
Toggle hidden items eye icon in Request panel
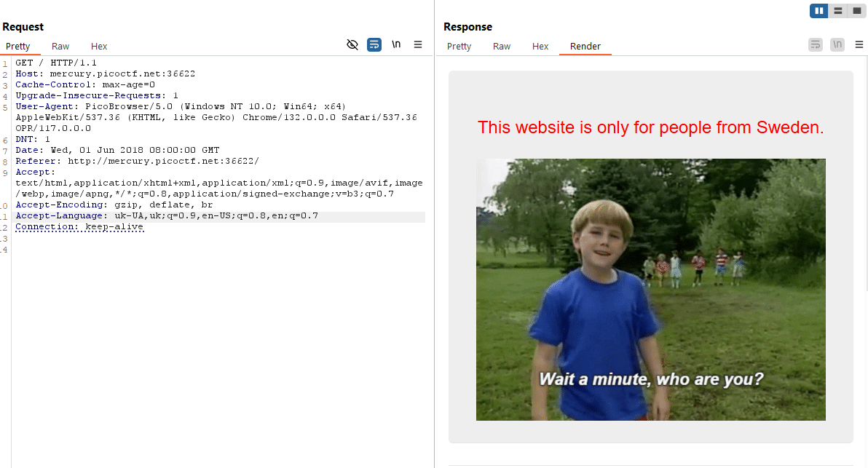[x=352, y=44]
